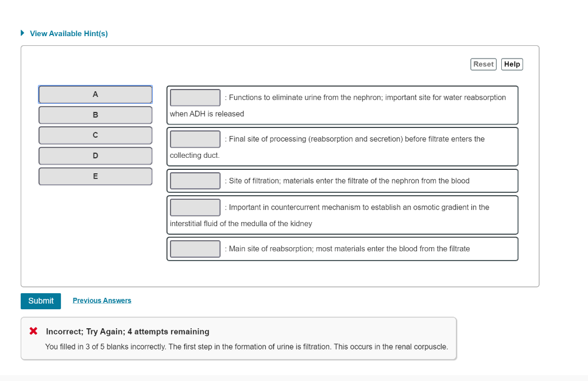The height and width of the screenshot is (381, 588).
Task: Submit your answers
Action: tap(40, 301)
